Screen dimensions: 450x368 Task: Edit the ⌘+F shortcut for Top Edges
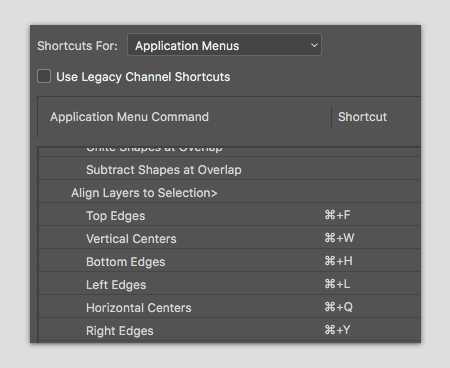337,215
